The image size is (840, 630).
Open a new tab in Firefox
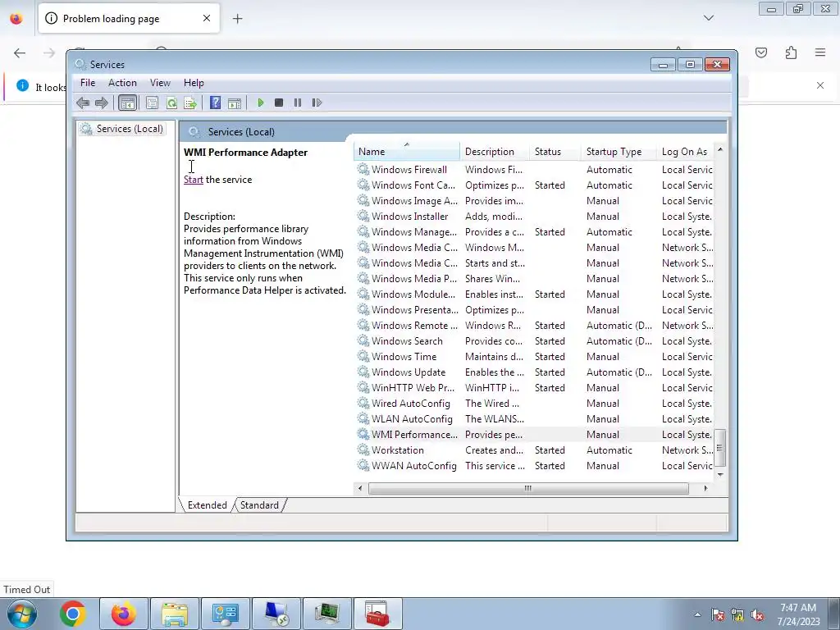[x=237, y=19]
